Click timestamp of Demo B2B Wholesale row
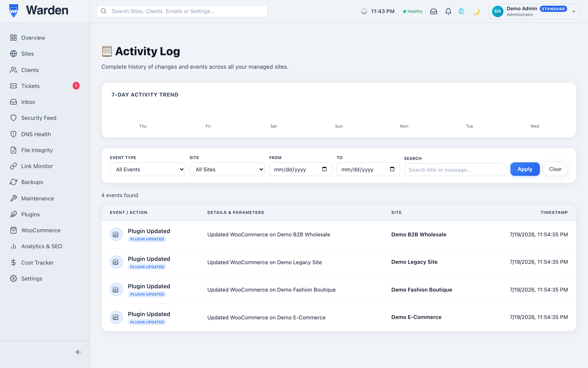Image resolution: width=588 pixels, height=368 pixels. [x=539, y=234]
